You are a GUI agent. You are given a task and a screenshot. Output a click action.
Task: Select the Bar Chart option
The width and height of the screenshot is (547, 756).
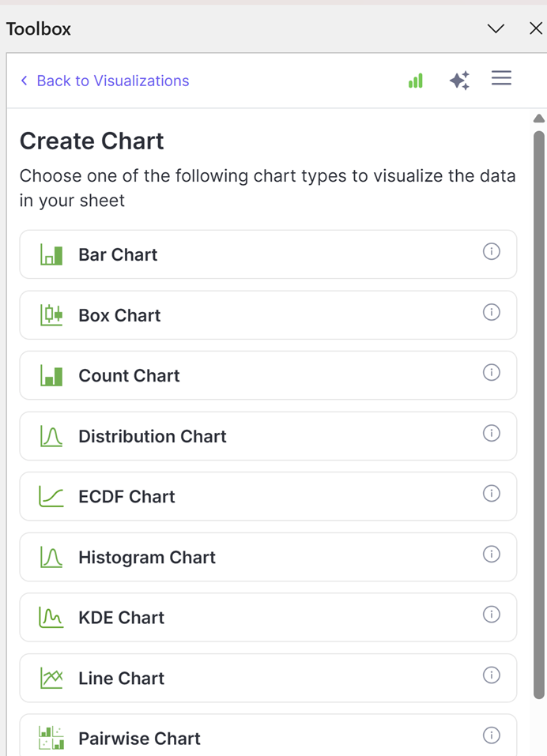coord(268,254)
